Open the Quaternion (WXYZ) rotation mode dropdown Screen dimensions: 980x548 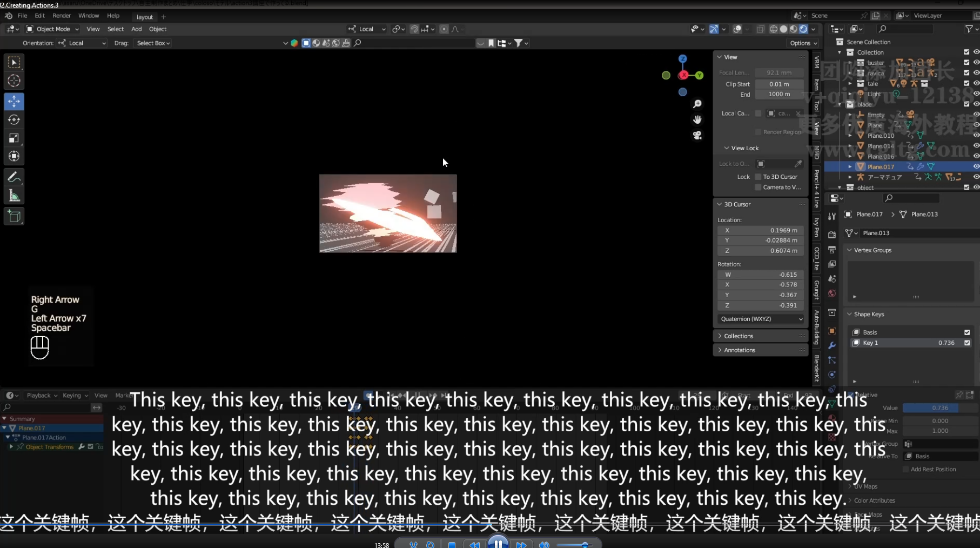click(761, 319)
